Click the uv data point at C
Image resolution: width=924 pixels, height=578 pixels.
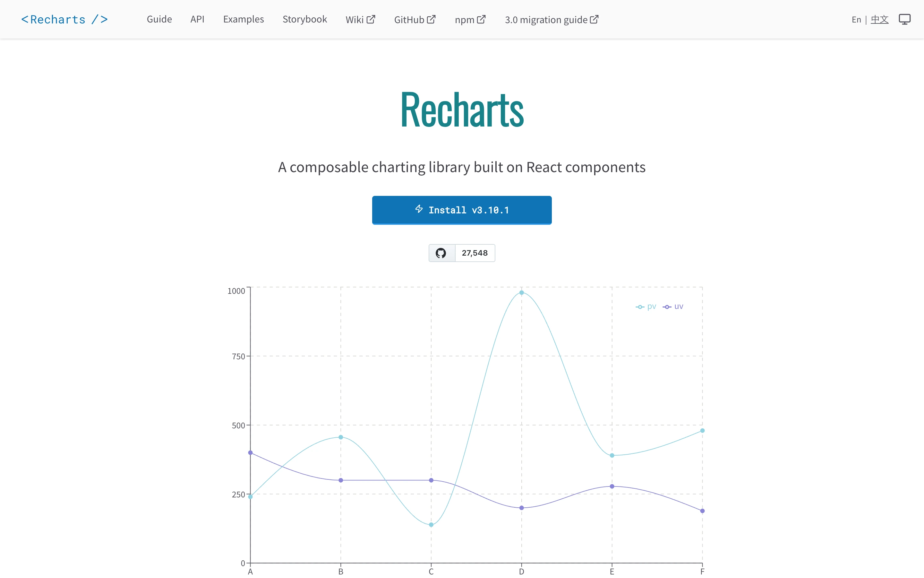[x=431, y=480]
